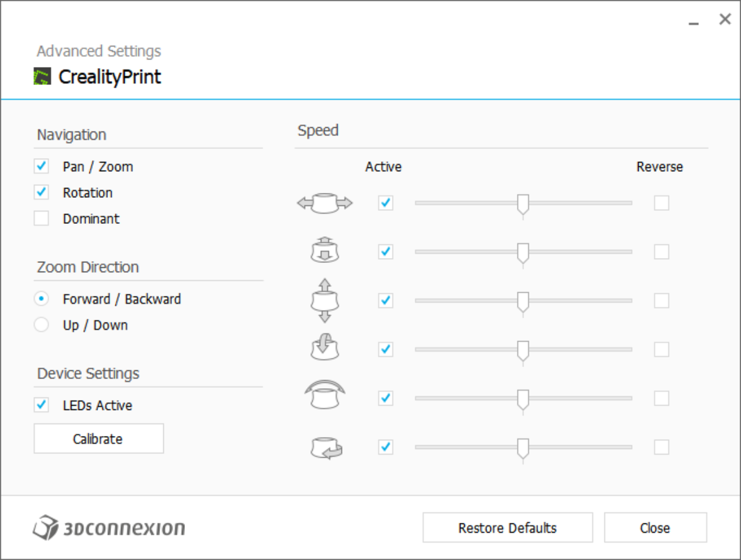Enable Reverse for the spin axis
The width and height of the screenshot is (741, 560).
(662, 447)
